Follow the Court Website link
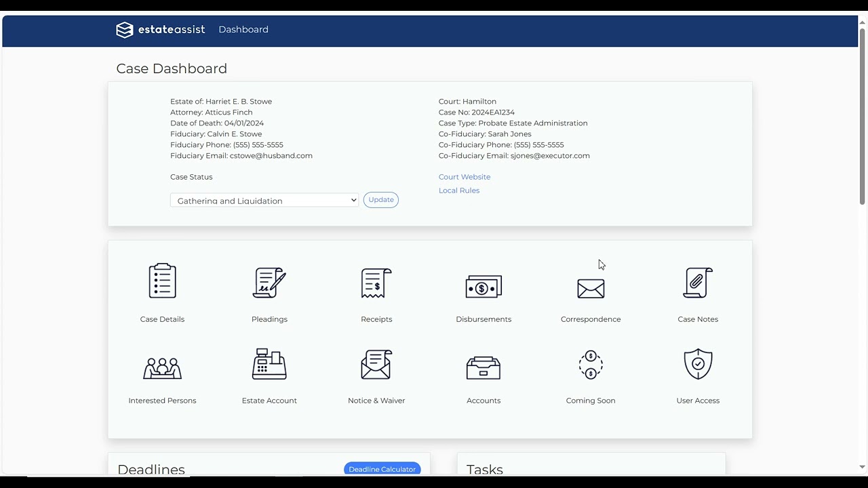868x488 pixels. [465, 177]
